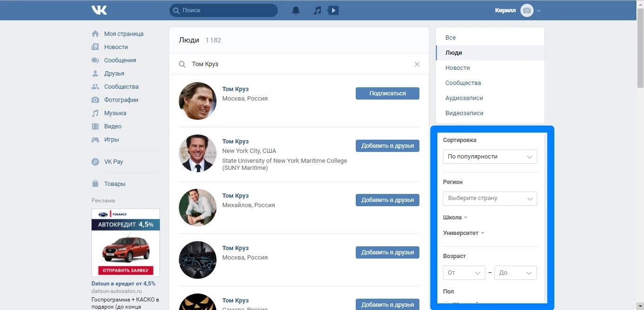
Task: Open first Том Круз profile name link
Action: click(x=235, y=89)
